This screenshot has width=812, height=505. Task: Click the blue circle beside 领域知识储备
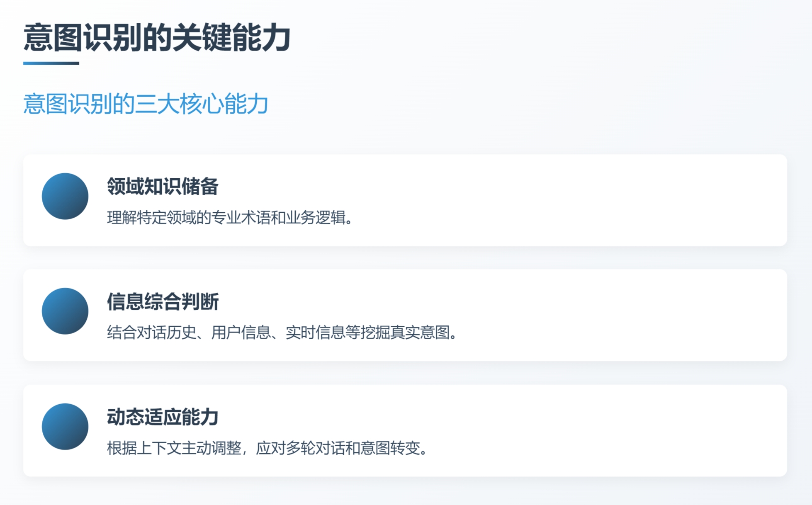click(x=65, y=196)
